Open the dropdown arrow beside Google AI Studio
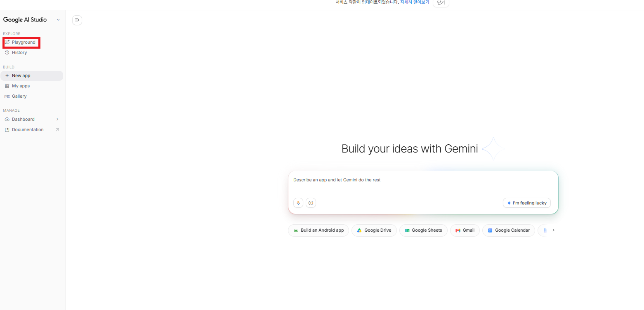Image resolution: width=644 pixels, height=310 pixels. tap(58, 20)
